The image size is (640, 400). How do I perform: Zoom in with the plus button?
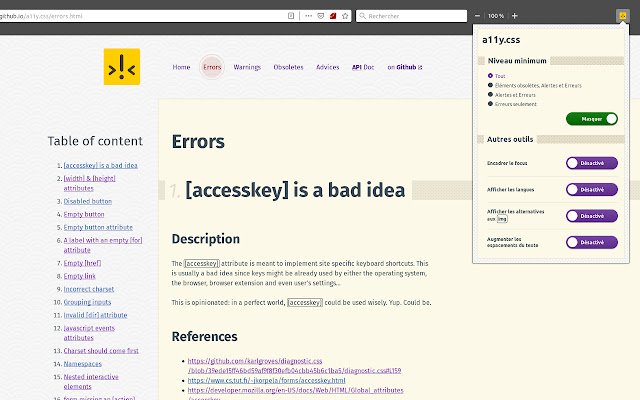tap(514, 16)
